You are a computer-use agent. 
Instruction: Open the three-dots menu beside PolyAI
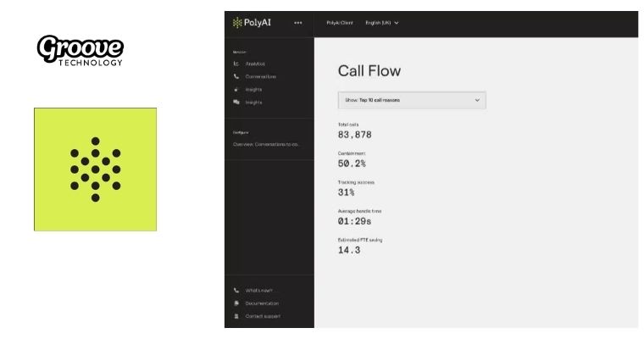point(297,23)
